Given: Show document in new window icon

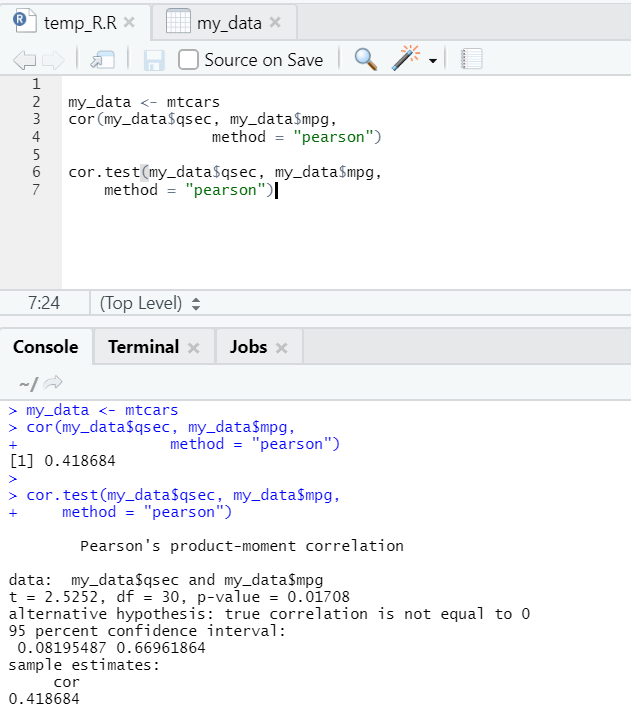Looking at the screenshot, I should (x=103, y=60).
